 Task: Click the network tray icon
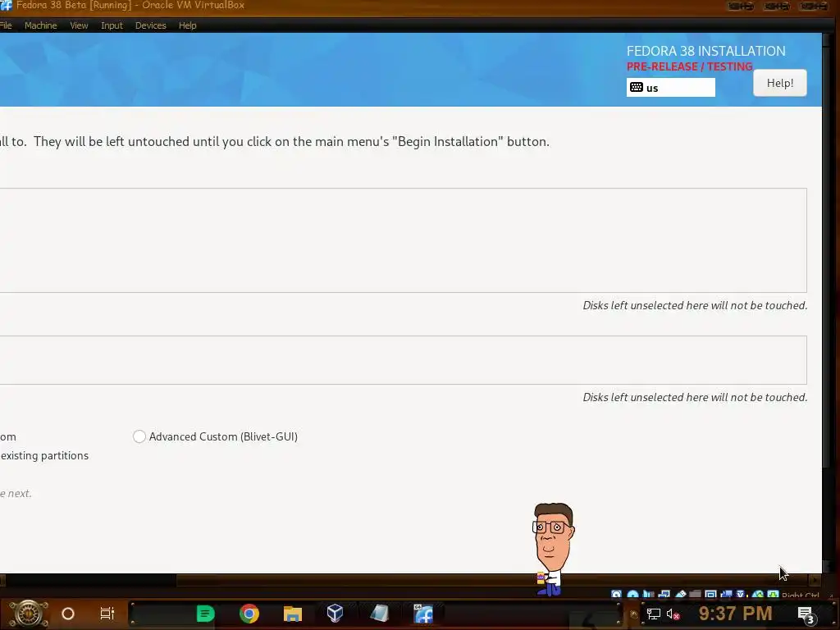[654, 614]
